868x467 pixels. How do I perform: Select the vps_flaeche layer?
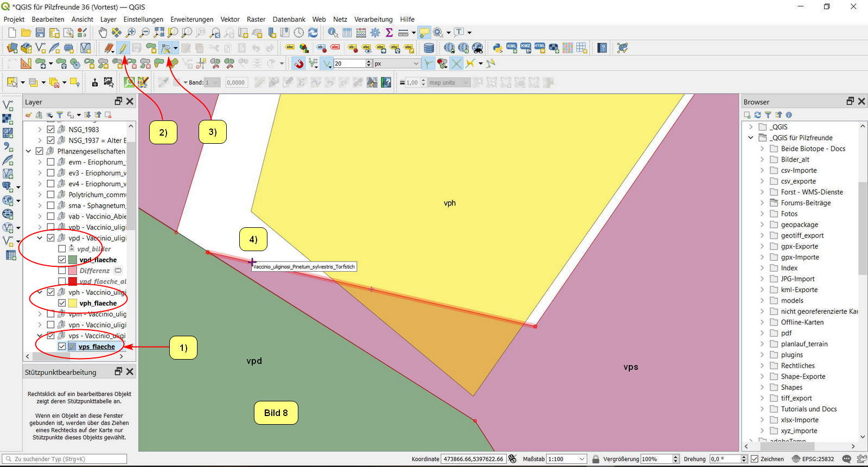tap(97, 347)
